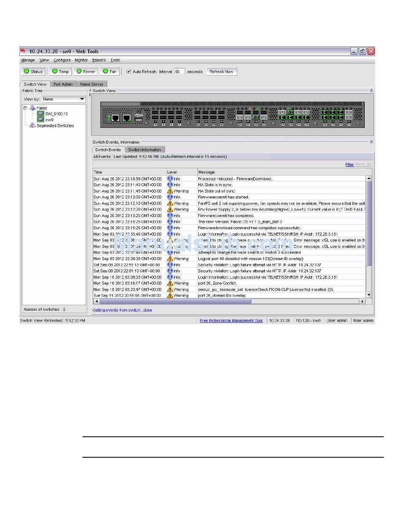Click the events scroll down arrow

click(369, 295)
